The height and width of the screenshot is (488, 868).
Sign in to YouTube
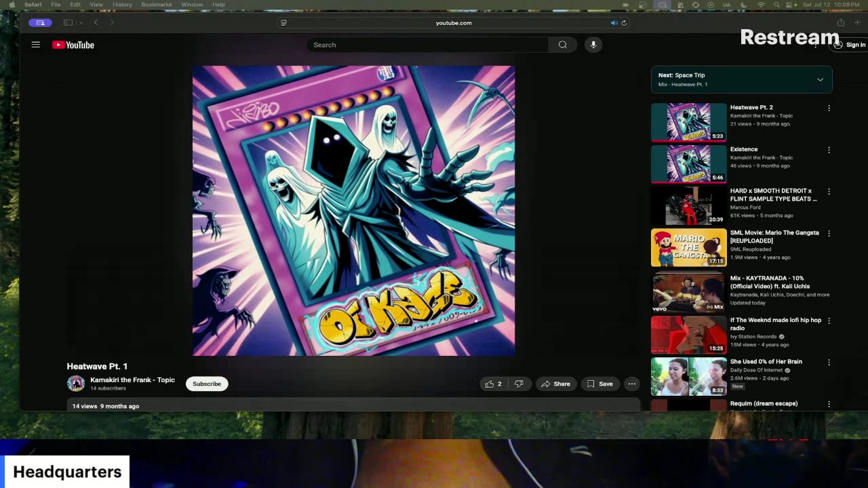pos(850,45)
